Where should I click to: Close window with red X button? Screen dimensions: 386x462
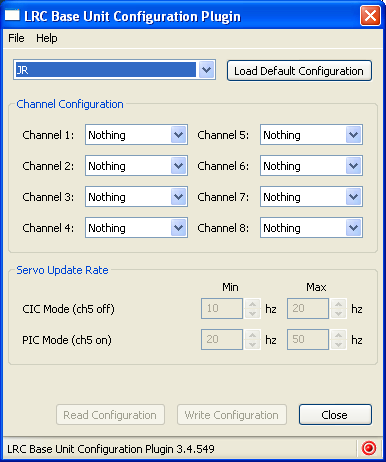(370, 15)
